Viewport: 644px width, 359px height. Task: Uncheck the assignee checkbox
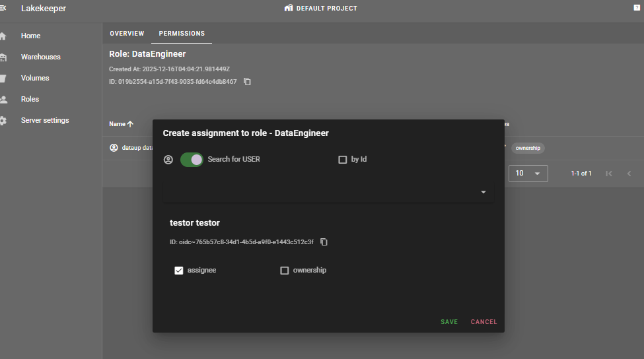point(179,271)
